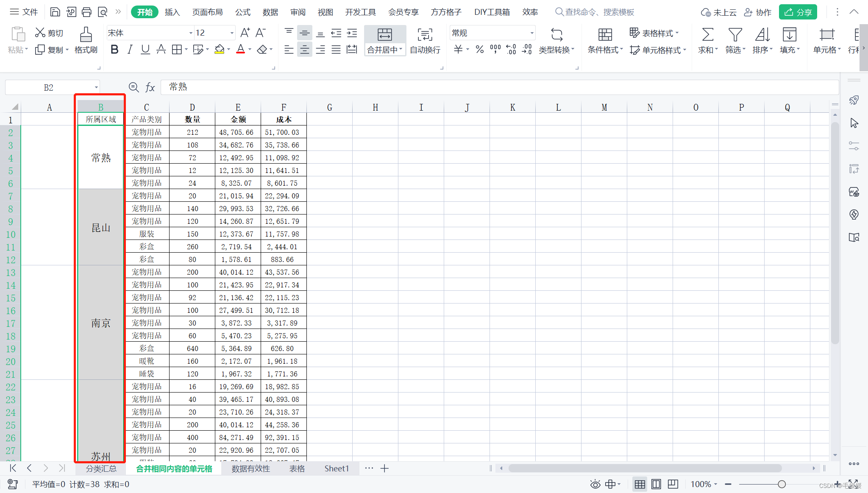Click the increase font size icon

pyautogui.click(x=245, y=33)
